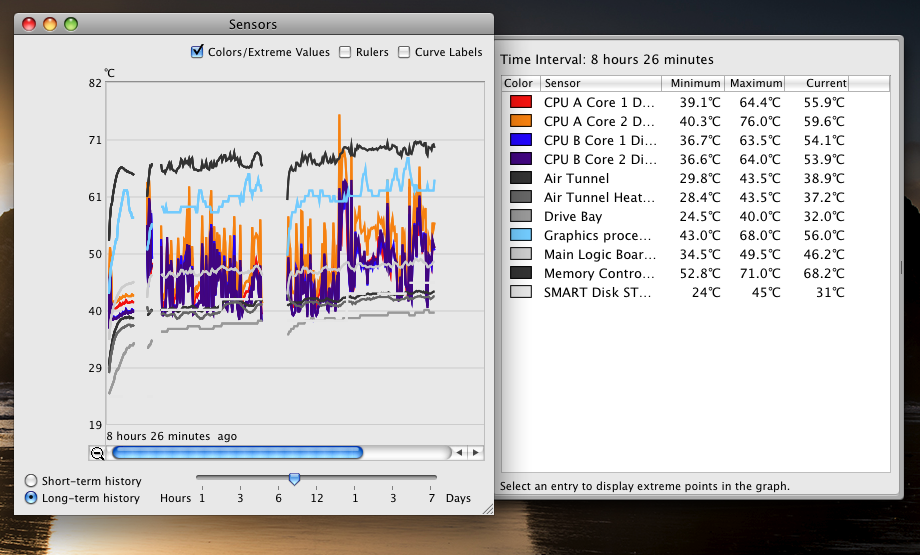Click the 12 hours tick label on slider
Viewport: 920px width, 555px height.
(317, 498)
